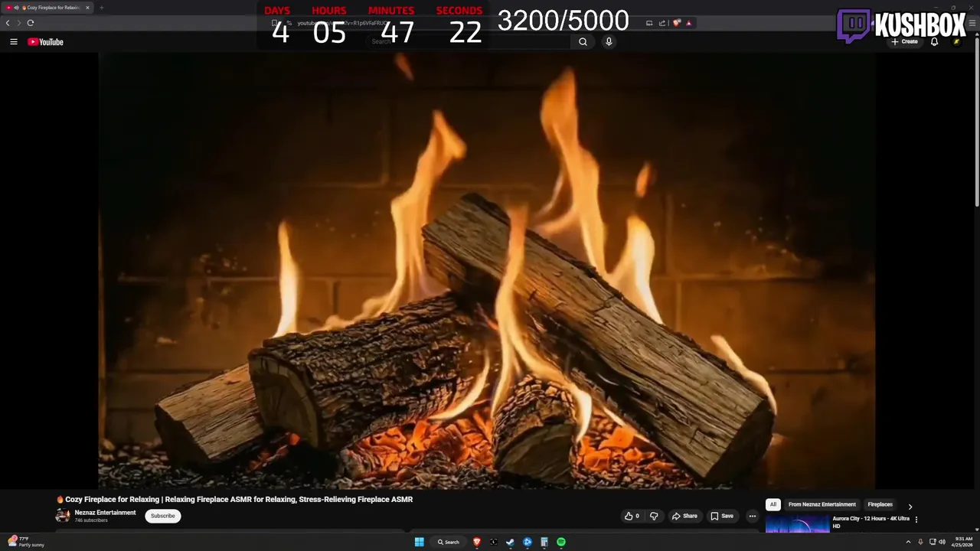Open volume control in system tray
980x551 pixels.
point(942,542)
